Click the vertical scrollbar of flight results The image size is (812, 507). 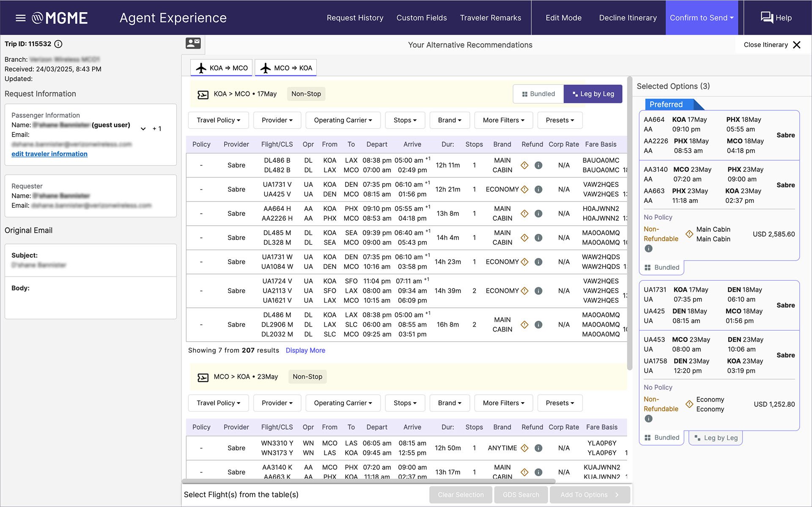point(630,224)
